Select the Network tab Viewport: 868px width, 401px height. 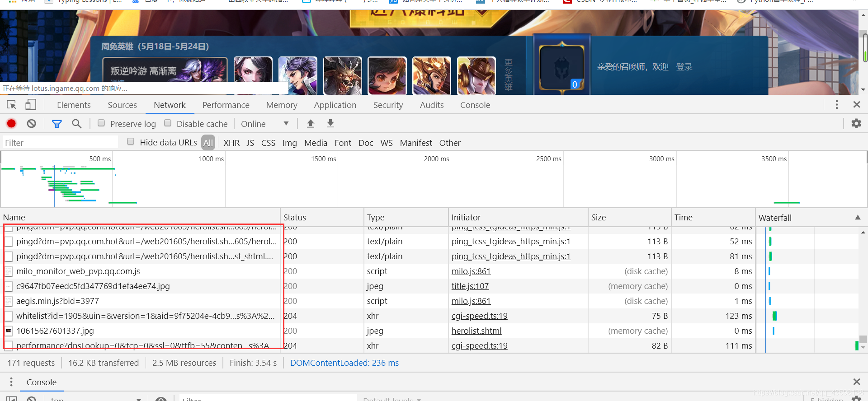click(170, 105)
